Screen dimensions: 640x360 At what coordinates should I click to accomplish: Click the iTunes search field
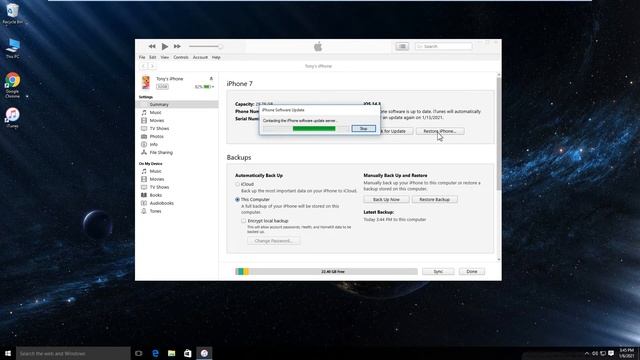pyautogui.click(x=444, y=47)
